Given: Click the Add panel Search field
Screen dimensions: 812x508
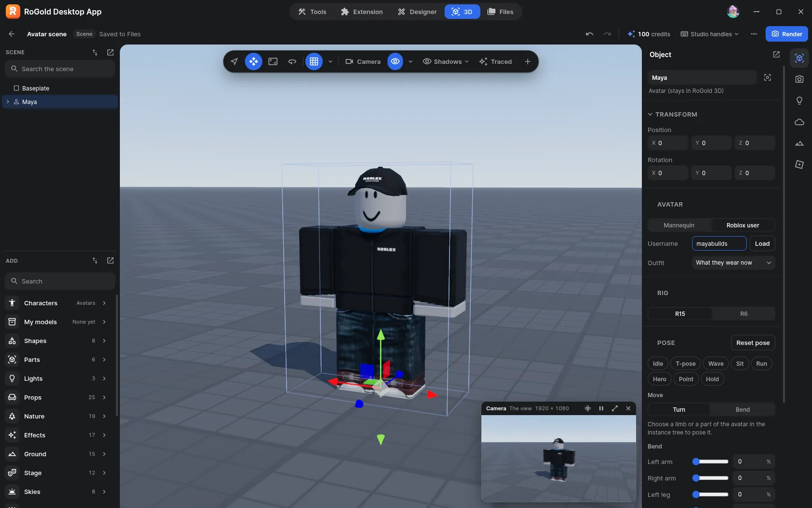Looking at the screenshot, I should tap(60, 281).
